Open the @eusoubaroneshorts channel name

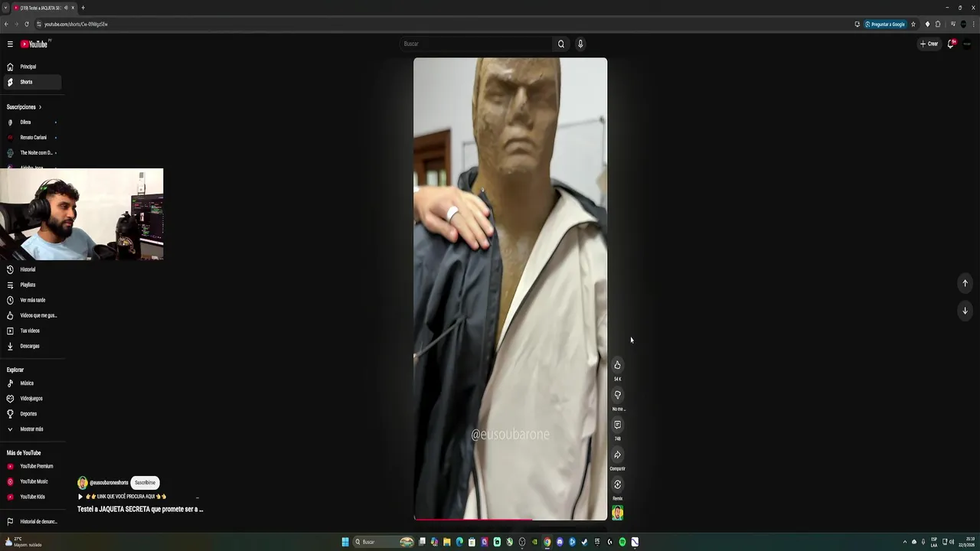click(109, 483)
